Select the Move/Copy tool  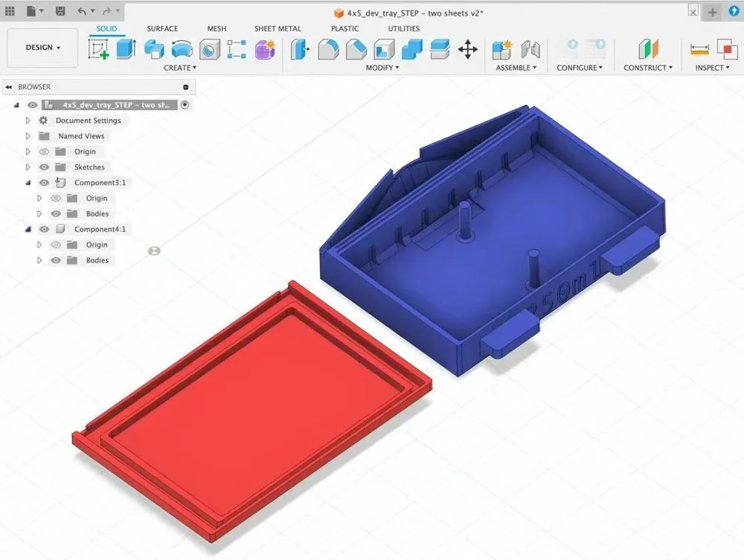468,49
